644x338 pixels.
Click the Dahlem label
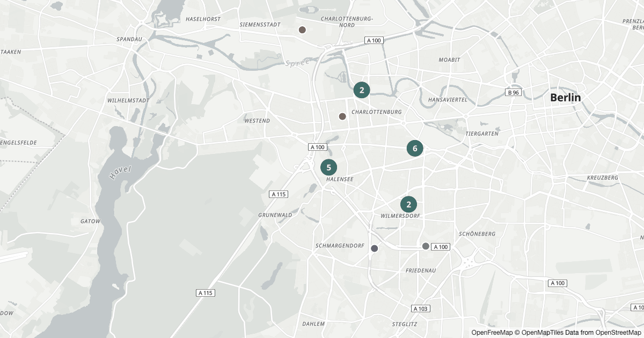tap(313, 324)
